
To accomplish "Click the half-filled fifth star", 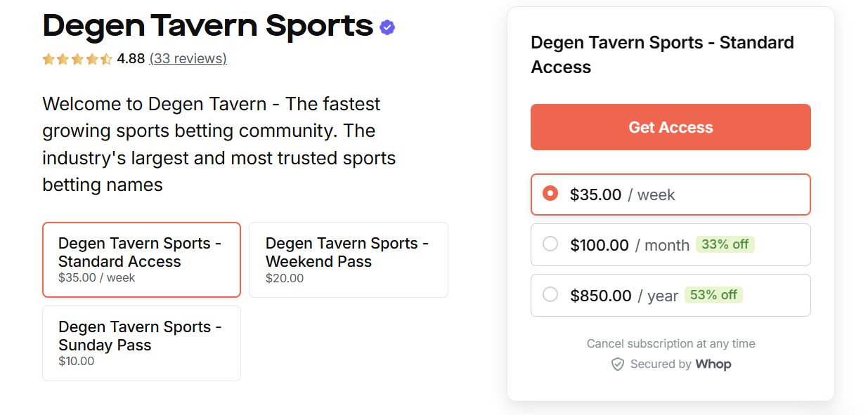I will click(x=107, y=59).
